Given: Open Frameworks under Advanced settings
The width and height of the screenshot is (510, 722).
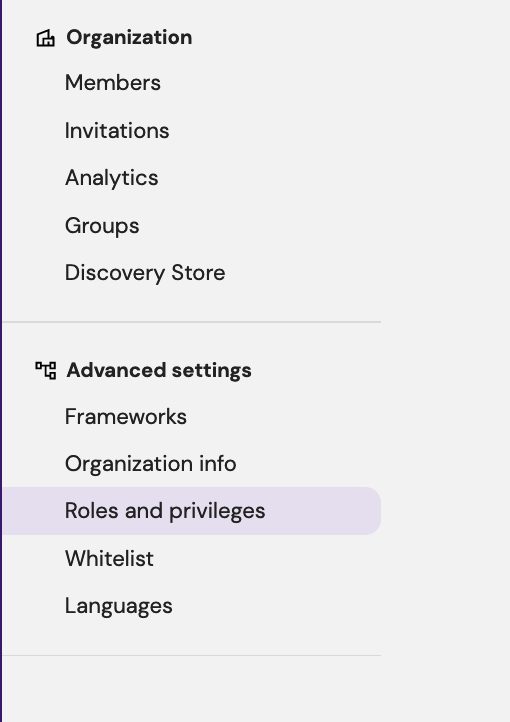Looking at the screenshot, I should 126,417.
